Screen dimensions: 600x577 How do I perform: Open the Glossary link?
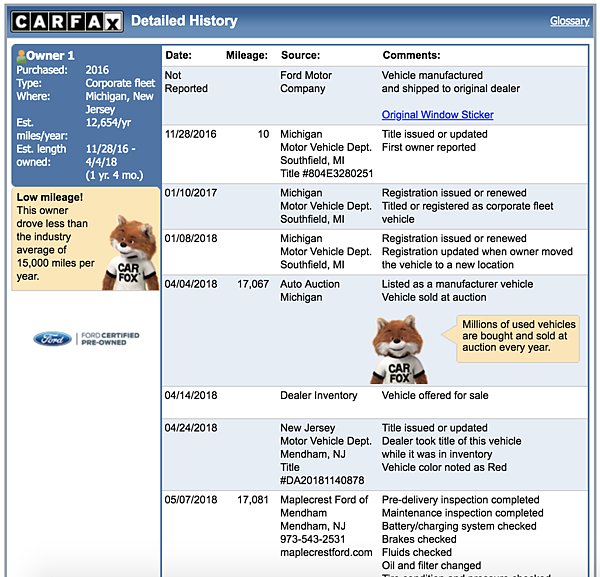pyautogui.click(x=569, y=21)
